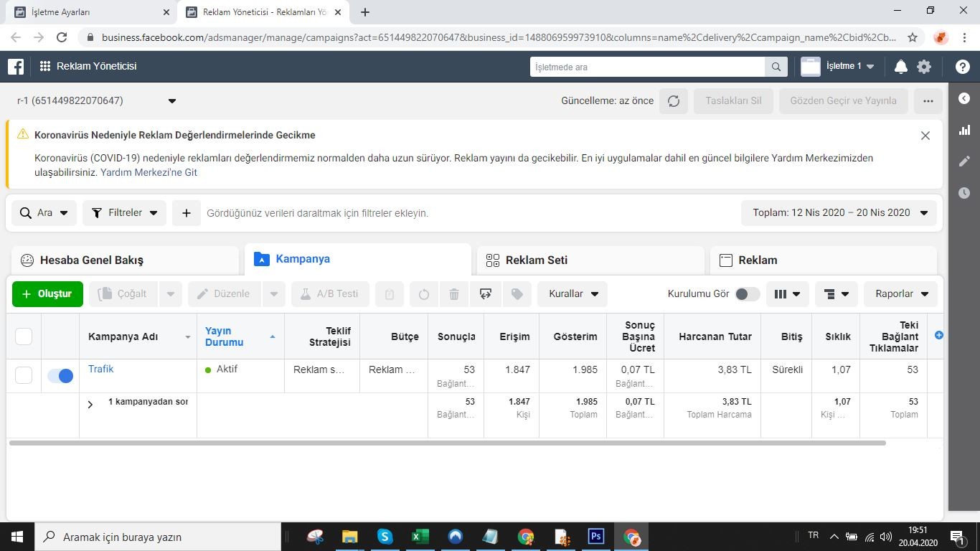The width and height of the screenshot is (980, 551).
Task: Expand the 1 kampanyadan sonuçlar row
Action: [x=90, y=405]
